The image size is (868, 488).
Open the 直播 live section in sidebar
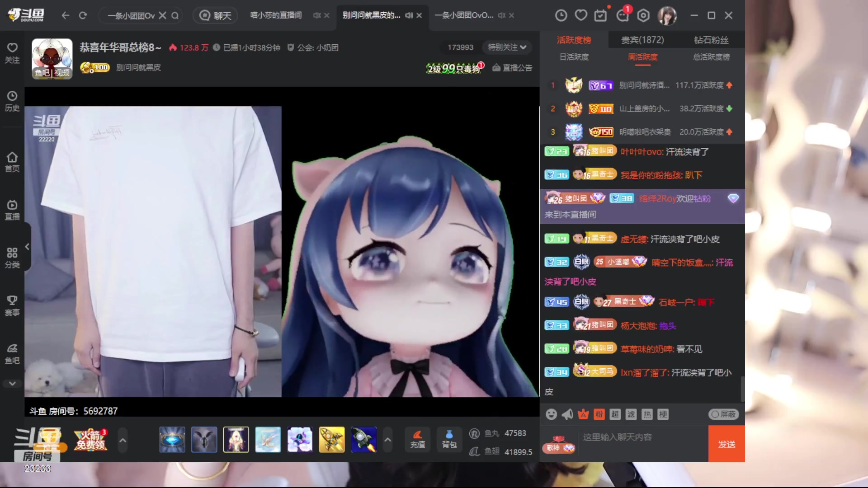click(12, 209)
